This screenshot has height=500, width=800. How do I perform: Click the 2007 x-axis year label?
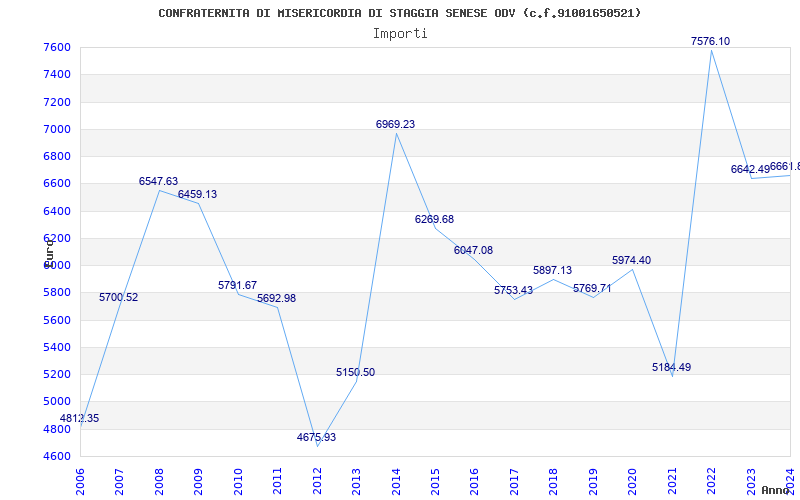coord(119,481)
